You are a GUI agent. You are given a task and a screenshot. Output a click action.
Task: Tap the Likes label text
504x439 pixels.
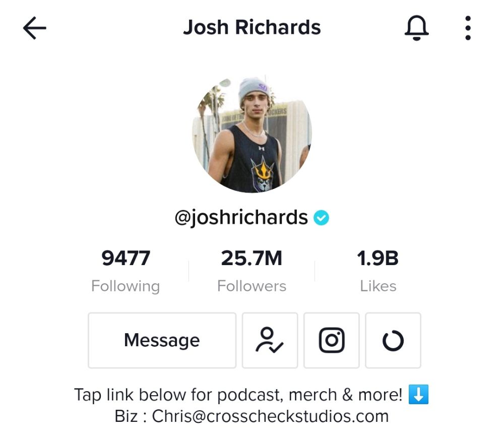point(378,286)
